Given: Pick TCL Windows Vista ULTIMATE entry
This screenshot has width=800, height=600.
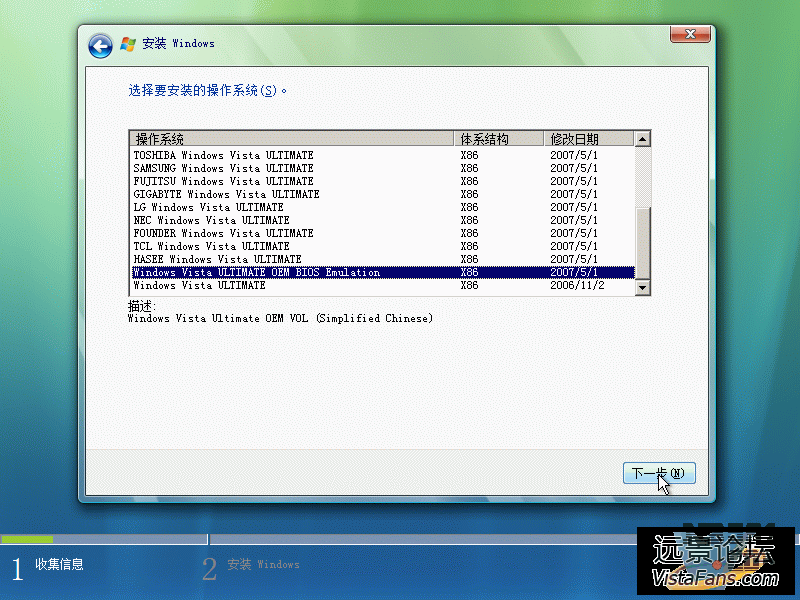Looking at the screenshot, I should (x=212, y=246).
